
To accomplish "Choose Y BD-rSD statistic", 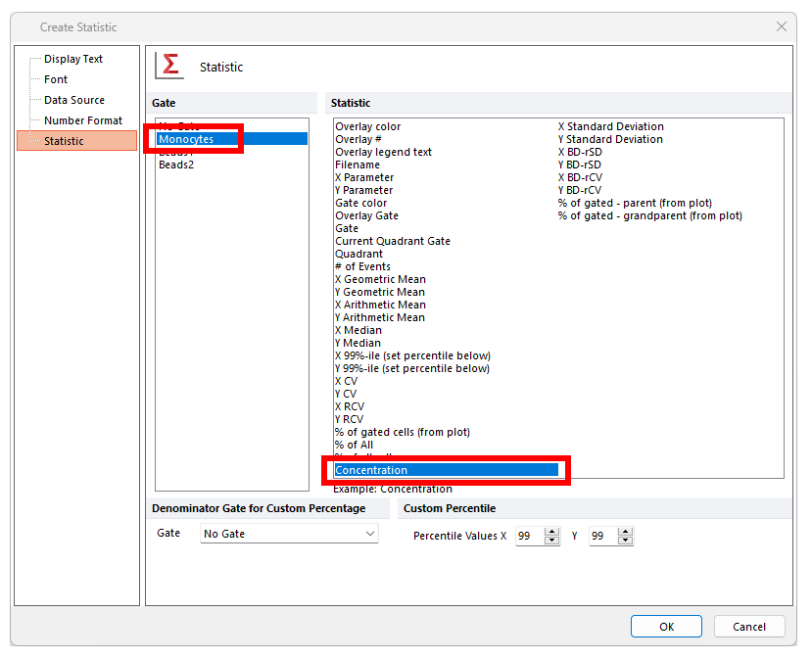I will (580, 165).
